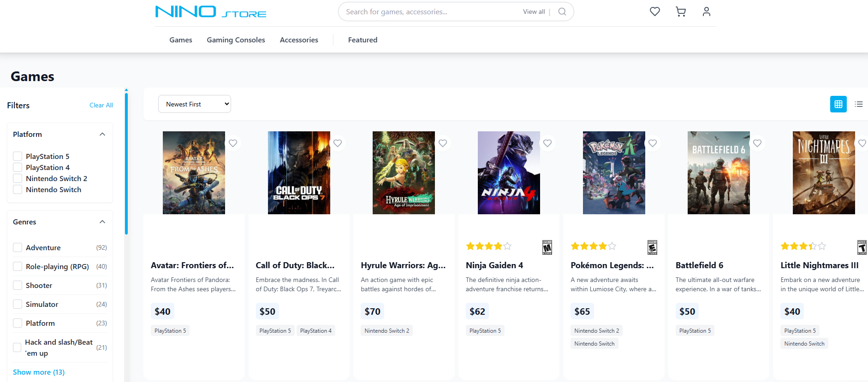Check the PlayStation 5 platform filter
The height and width of the screenshot is (382, 868).
pyautogui.click(x=18, y=156)
